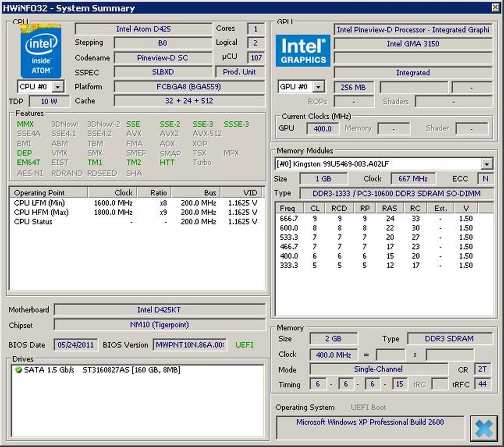Click the Operating Point column header
This screenshot has height=447, width=504.
[x=48, y=192]
